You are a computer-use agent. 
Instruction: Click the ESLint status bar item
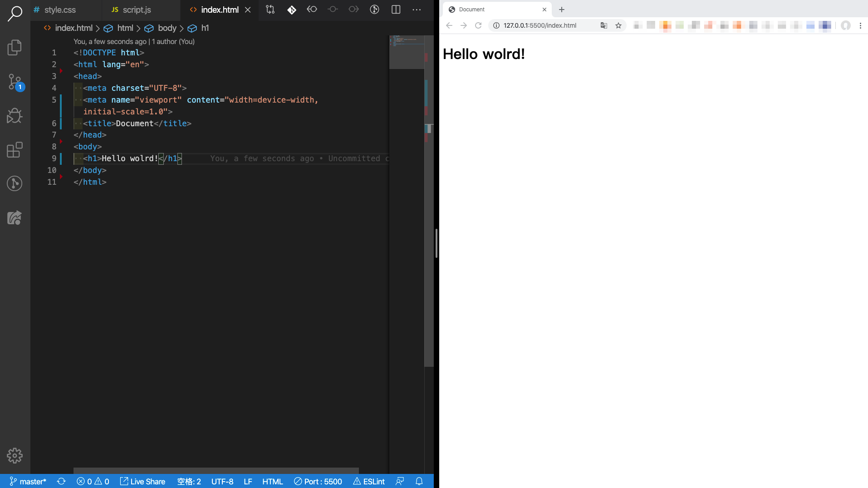coord(369,481)
